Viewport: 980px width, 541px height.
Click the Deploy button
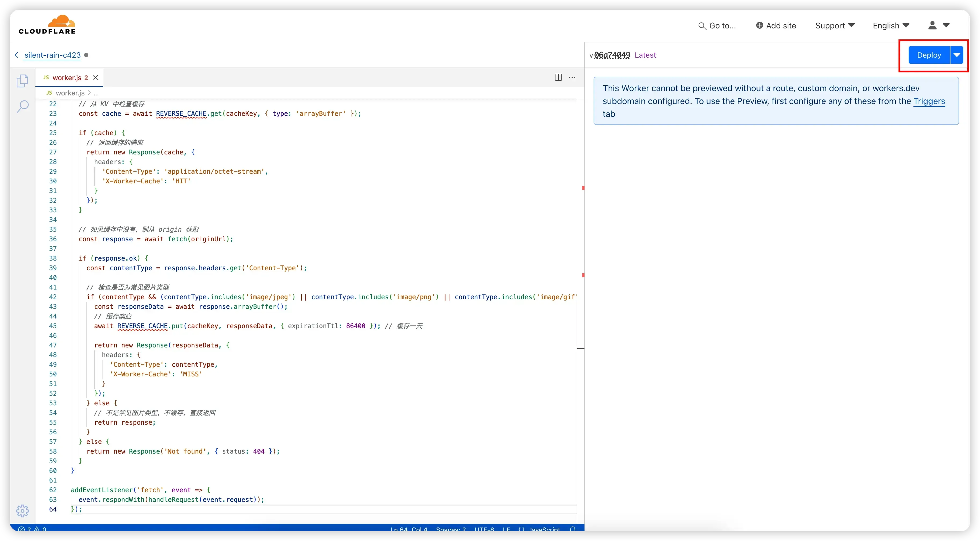click(929, 55)
